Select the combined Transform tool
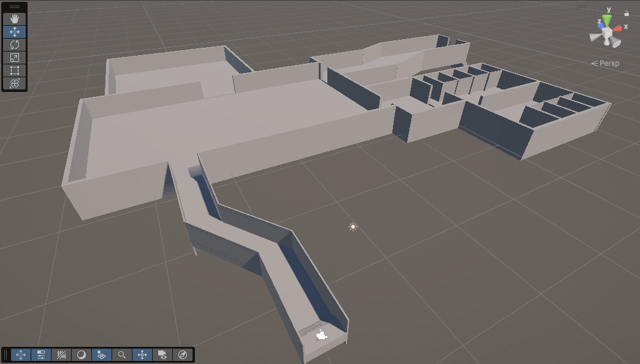Screen dimensions: 640x364 tap(15, 83)
